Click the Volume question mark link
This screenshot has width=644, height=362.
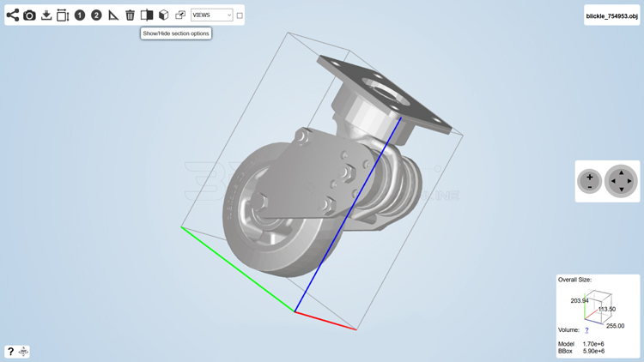coord(586,330)
